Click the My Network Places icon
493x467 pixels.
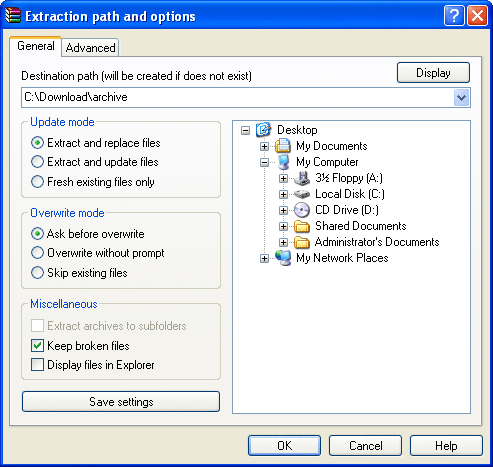[x=283, y=258]
